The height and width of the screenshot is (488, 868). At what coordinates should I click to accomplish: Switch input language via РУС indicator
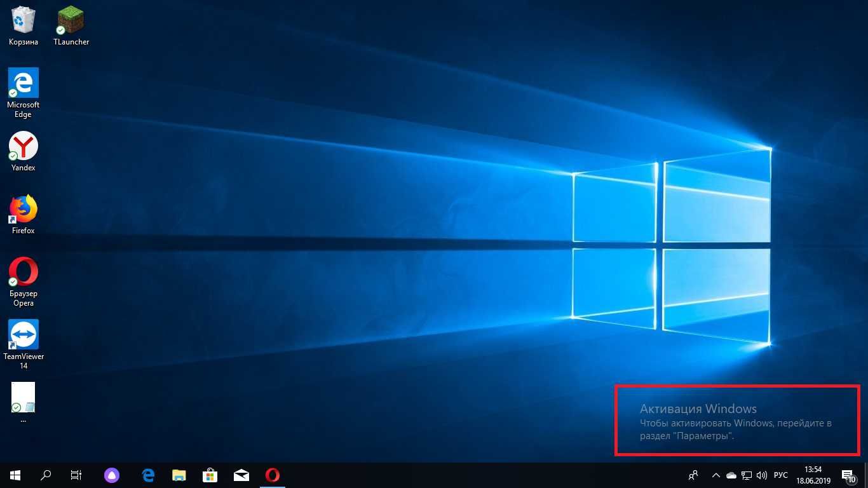click(782, 475)
